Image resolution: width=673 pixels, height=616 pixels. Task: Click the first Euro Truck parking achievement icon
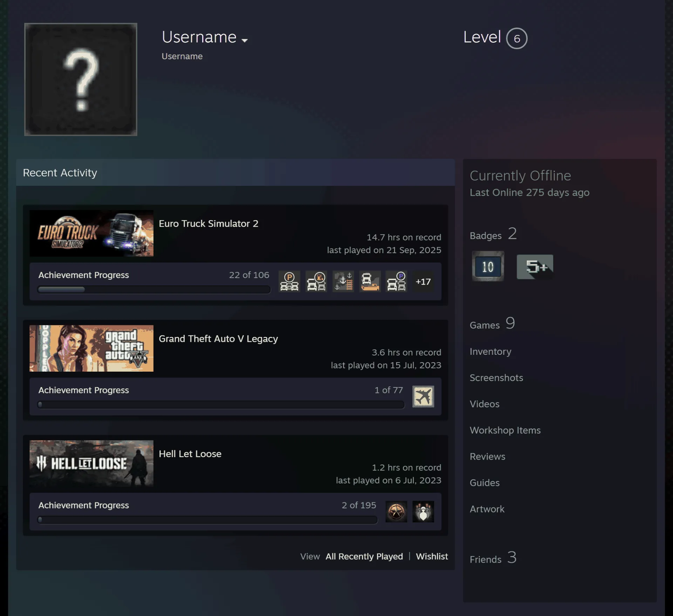[289, 282]
